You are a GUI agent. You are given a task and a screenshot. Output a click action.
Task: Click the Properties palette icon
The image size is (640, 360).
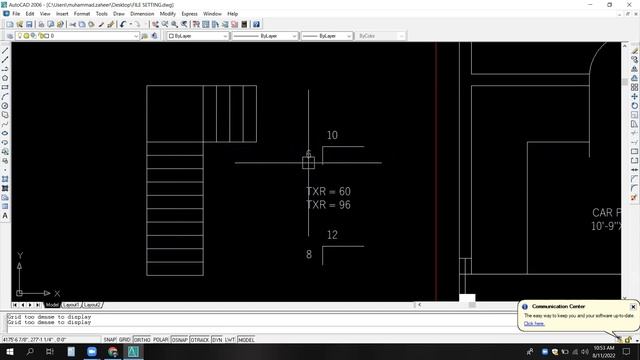coord(196,24)
